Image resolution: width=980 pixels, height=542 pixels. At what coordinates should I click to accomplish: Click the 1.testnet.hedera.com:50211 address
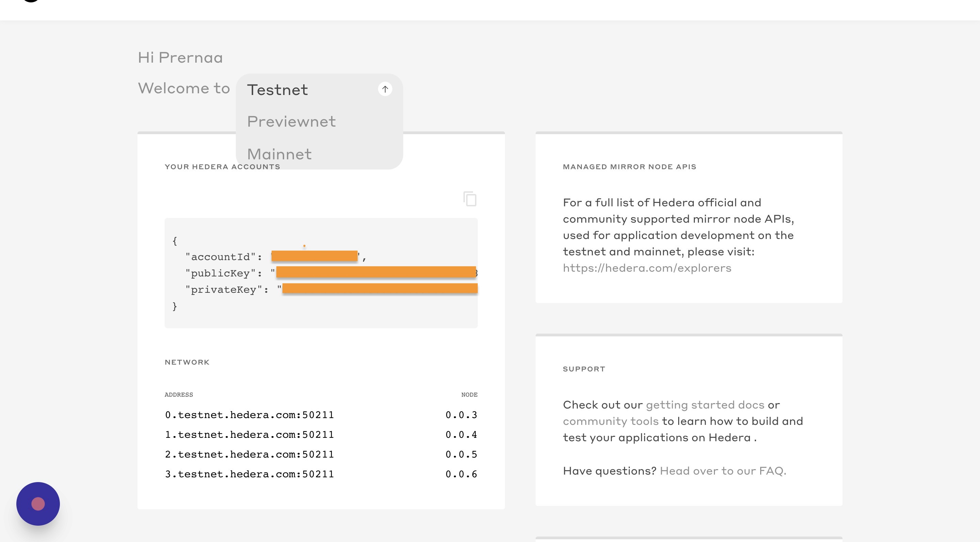pos(249,435)
